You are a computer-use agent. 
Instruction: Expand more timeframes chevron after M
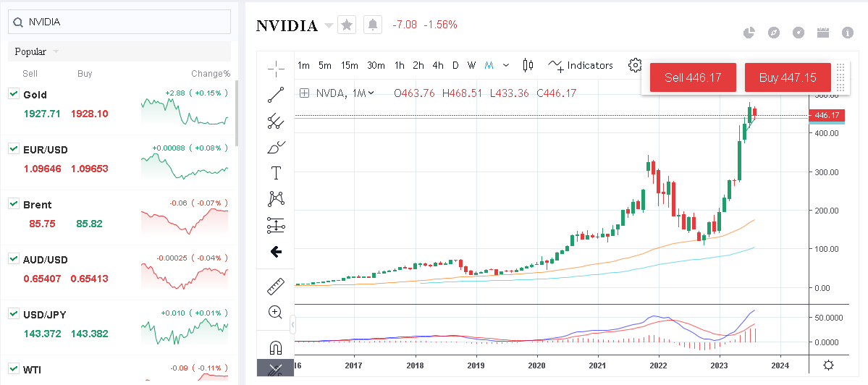click(x=505, y=65)
